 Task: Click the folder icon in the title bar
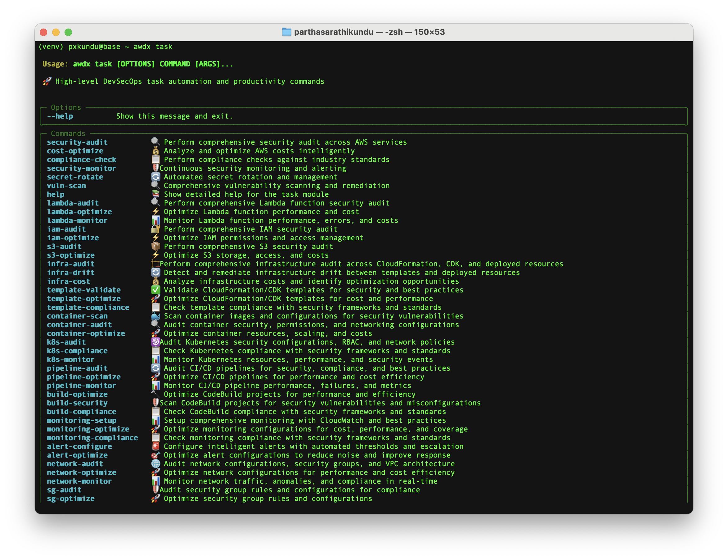pos(286,32)
